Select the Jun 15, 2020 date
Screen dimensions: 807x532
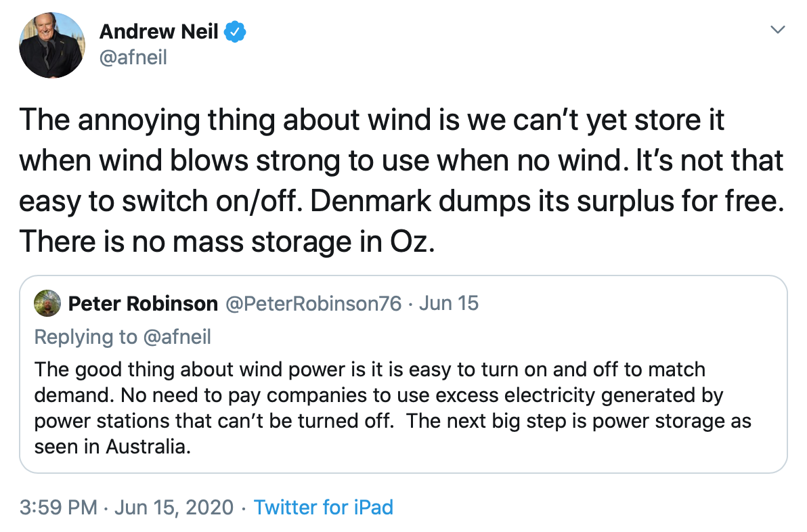[x=174, y=508]
